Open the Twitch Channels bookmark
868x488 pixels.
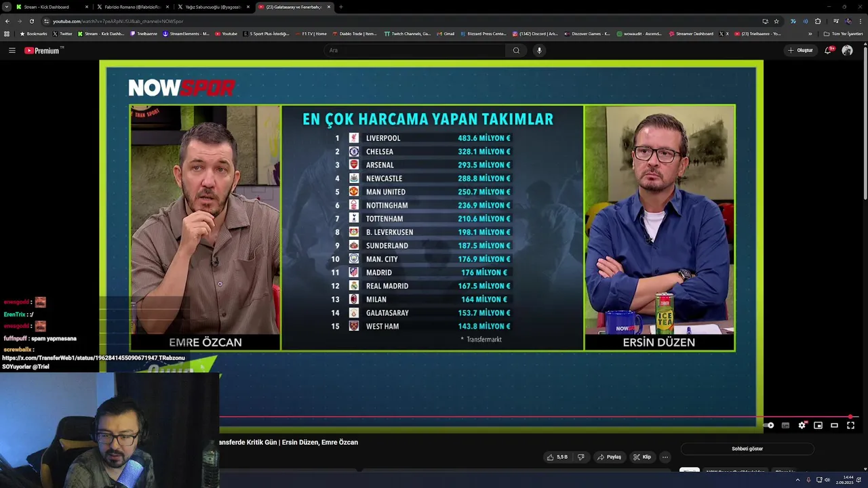pos(407,33)
